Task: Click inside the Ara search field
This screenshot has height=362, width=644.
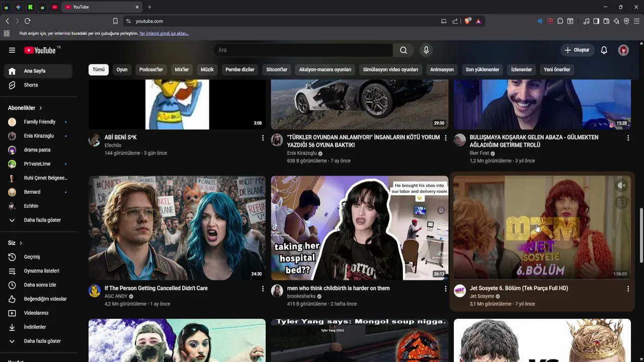Action: tap(303, 50)
